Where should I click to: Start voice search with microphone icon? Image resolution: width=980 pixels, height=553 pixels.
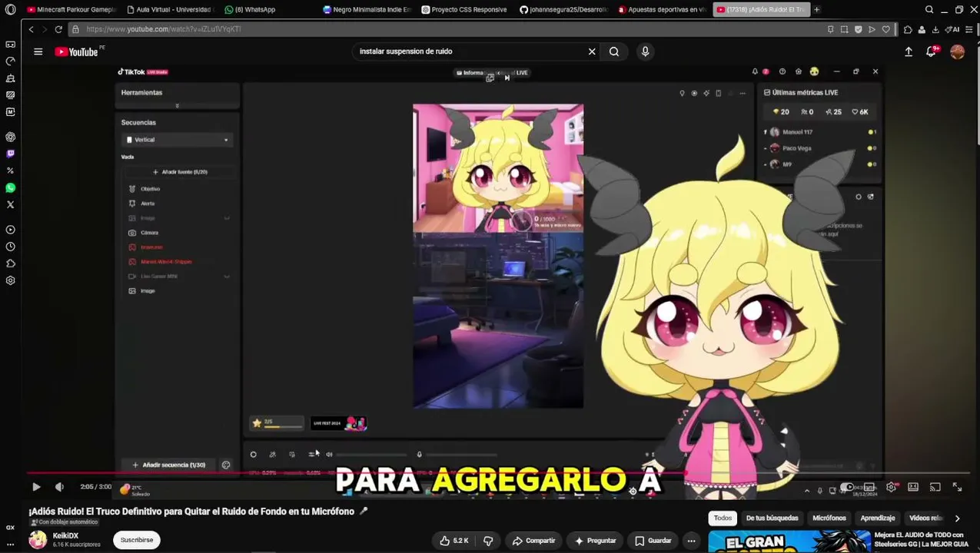[645, 51]
